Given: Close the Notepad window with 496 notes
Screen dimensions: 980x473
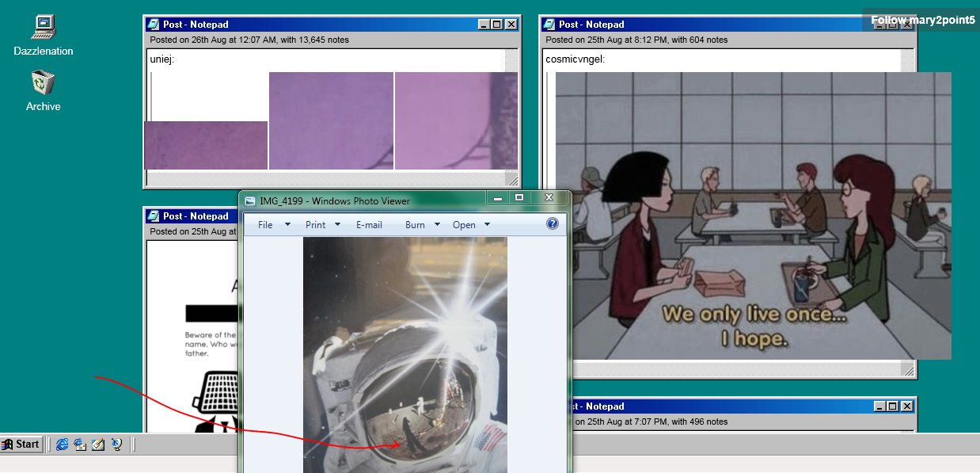Looking at the screenshot, I should [906, 406].
